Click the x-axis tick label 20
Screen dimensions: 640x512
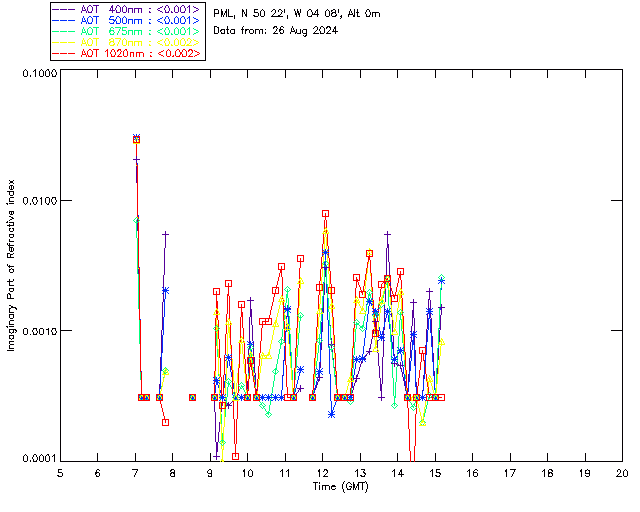pos(622,473)
